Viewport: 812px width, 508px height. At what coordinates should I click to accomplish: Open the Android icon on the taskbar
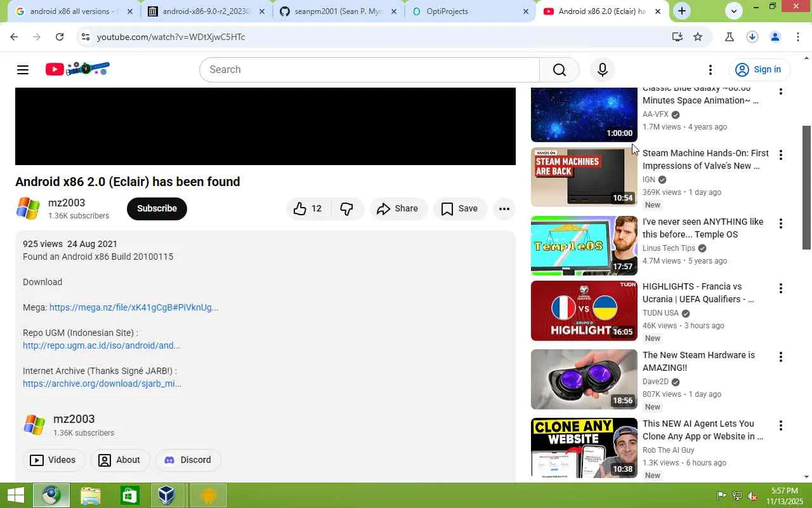click(207, 495)
